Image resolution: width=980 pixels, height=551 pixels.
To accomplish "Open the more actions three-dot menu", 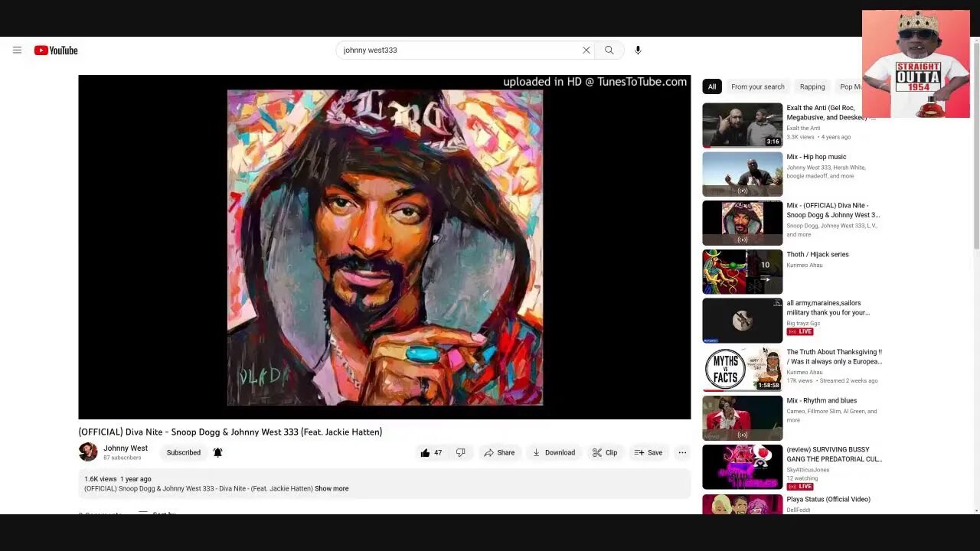I will click(682, 452).
